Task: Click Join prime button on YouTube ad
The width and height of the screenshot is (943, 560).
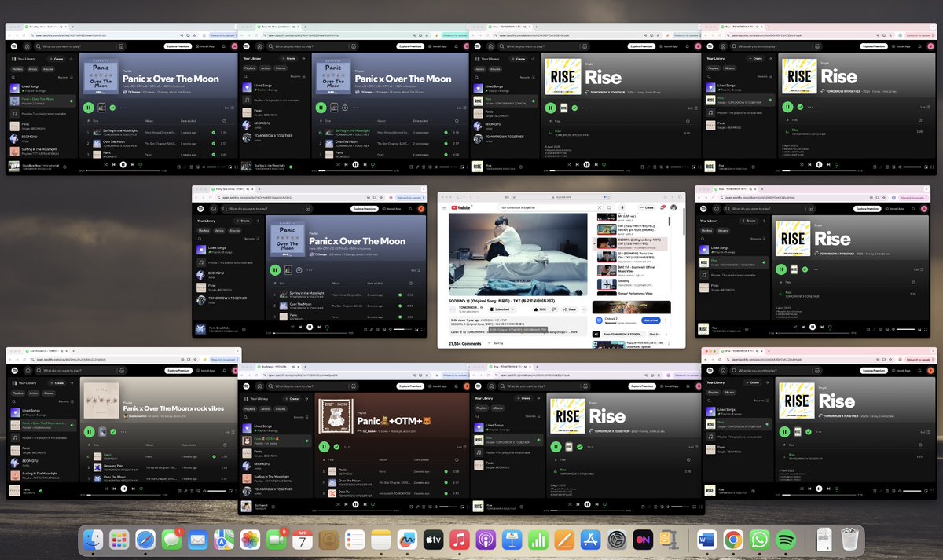Action: 651,320
